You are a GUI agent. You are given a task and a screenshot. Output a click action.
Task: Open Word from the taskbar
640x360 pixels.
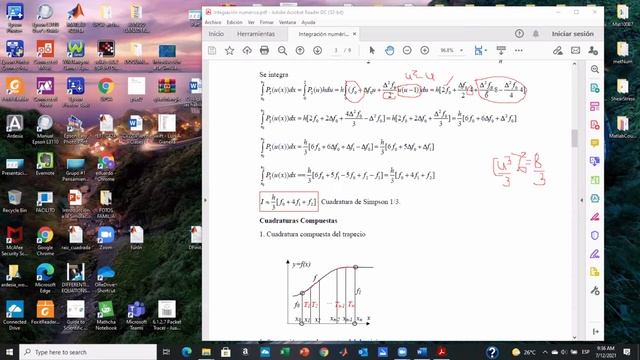pyautogui.click(x=422, y=352)
